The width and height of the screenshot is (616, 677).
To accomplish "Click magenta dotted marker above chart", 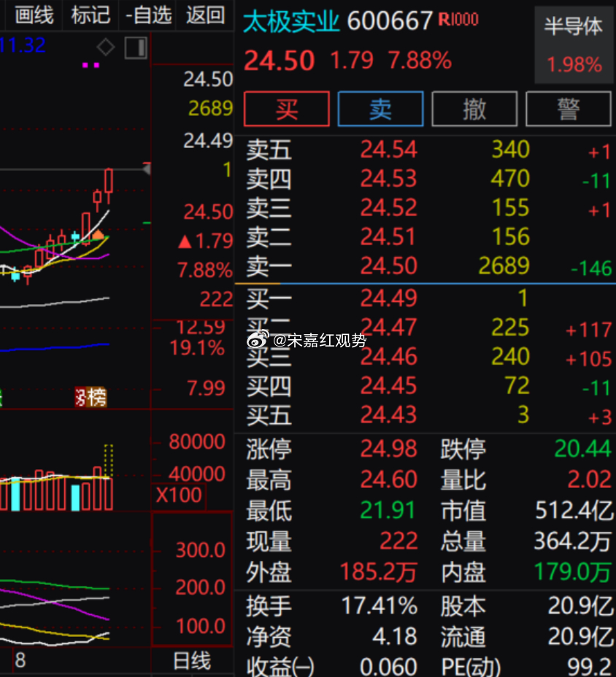I will point(91,65).
